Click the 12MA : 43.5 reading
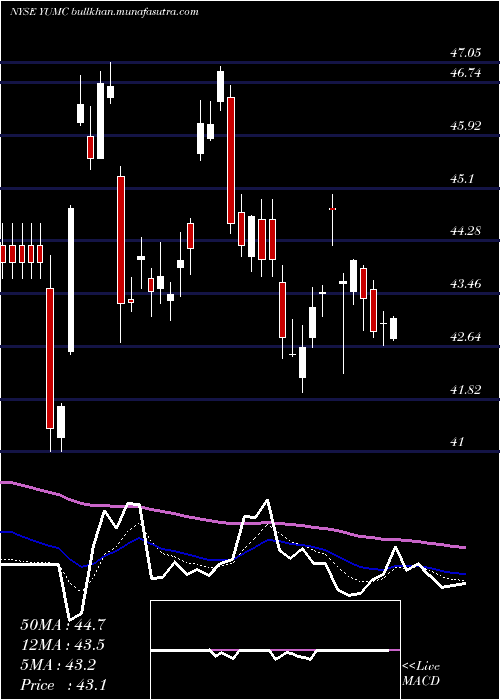Image resolution: width=500 pixels, height=700 pixels. pyautogui.click(x=63, y=645)
